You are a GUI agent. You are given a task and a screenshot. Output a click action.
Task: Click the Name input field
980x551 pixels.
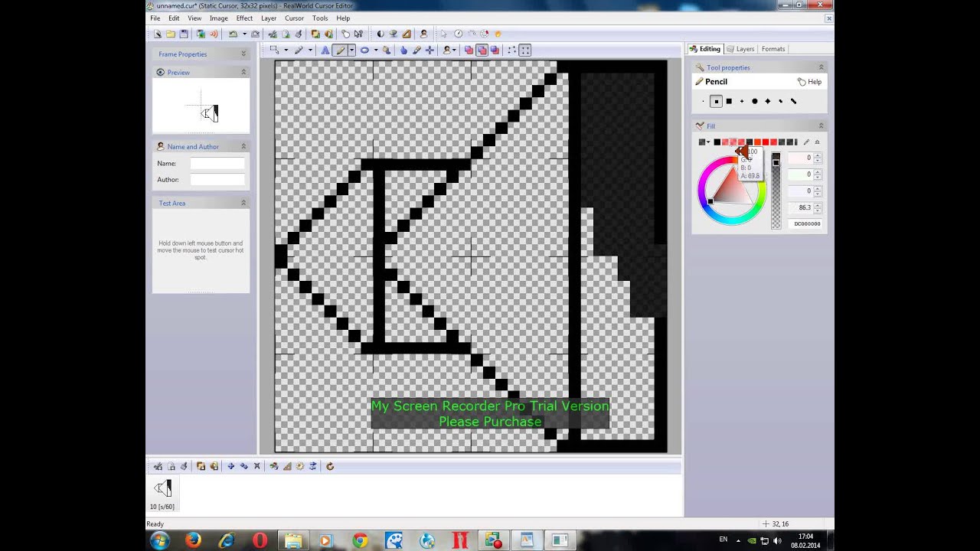coord(217,164)
